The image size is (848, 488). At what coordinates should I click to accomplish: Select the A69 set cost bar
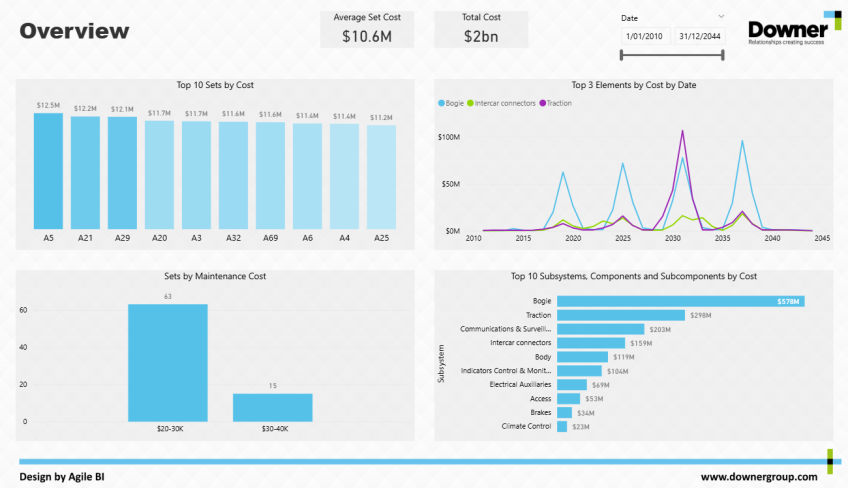point(270,176)
